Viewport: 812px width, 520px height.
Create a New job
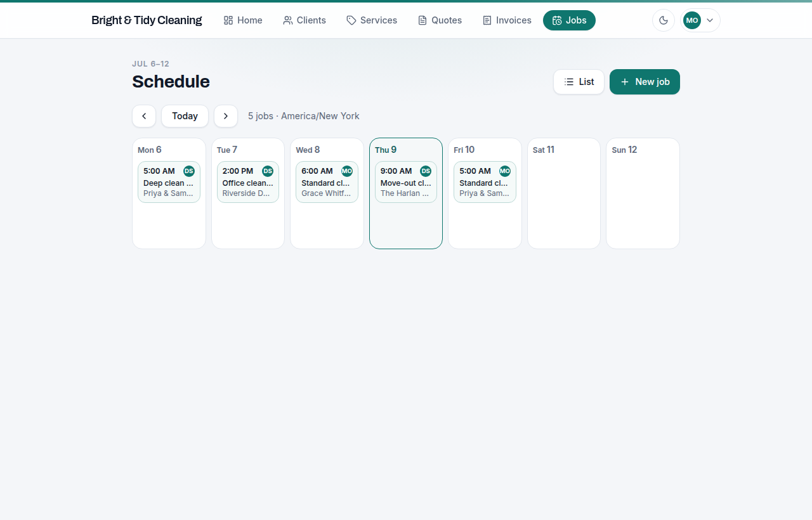645,82
